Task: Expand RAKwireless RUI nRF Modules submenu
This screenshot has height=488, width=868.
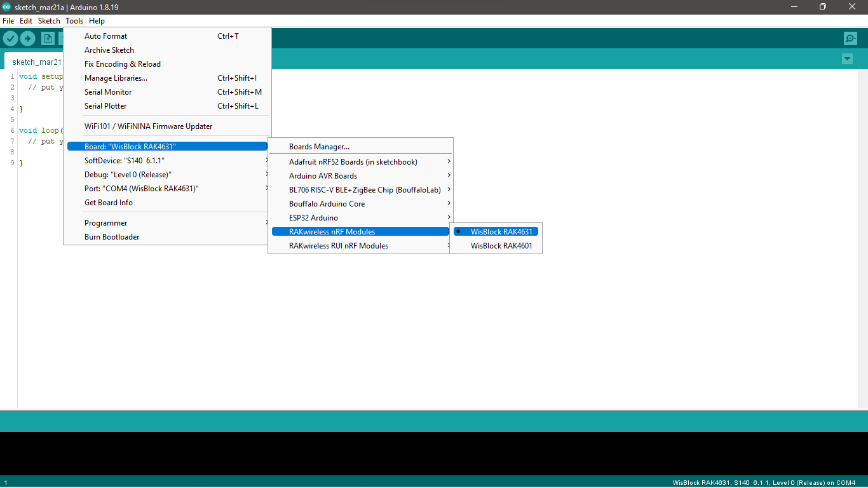Action: tap(360, 246)
